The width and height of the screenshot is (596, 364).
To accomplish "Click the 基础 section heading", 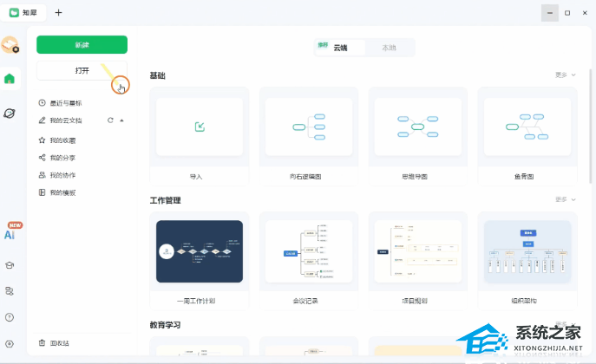I will click(157, 75).
